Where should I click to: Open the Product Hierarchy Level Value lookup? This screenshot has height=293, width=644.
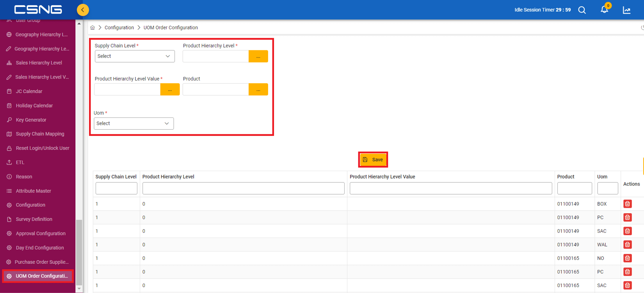170,89
